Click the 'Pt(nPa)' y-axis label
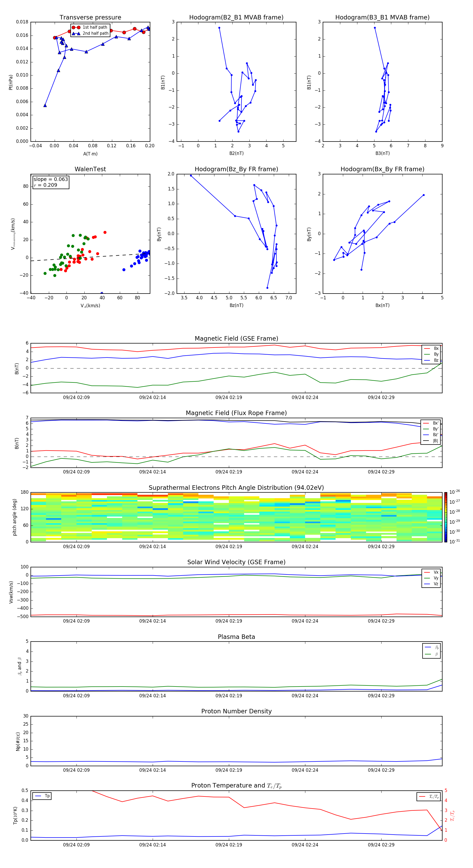This screenshot has width=473, height=868. pyautogui.click(x=11, y=82)
